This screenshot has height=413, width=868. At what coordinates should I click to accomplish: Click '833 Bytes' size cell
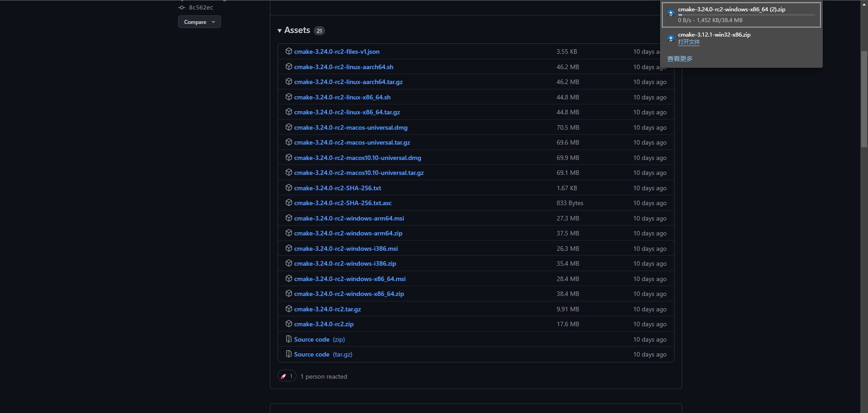click(x=570, y=203)
